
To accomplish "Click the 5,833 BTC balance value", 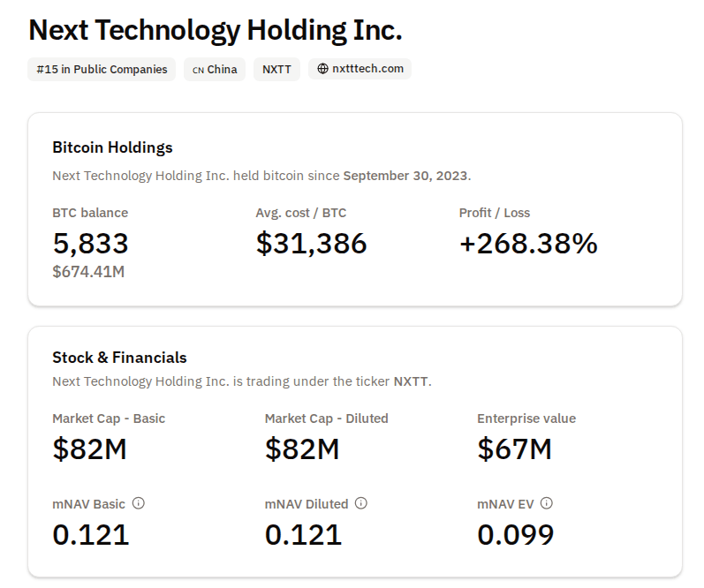I will tap(91, 243).
